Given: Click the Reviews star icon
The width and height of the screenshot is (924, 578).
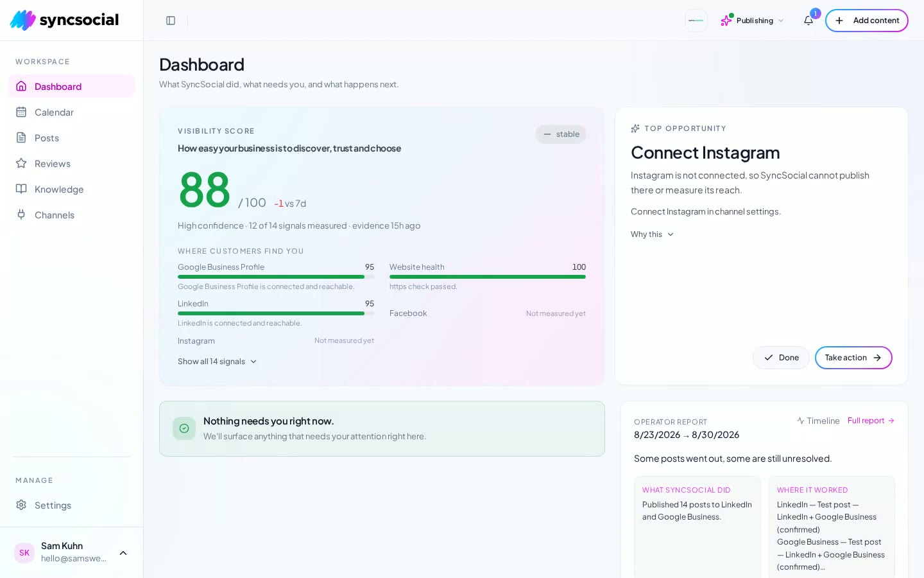Looking at the screenshot, I should 21,163.
